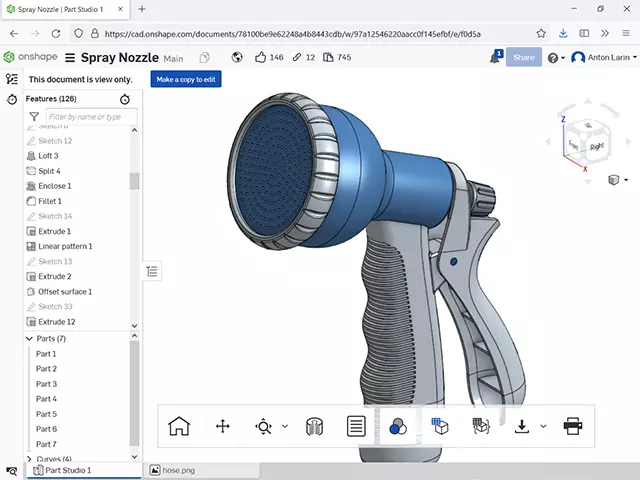Click Make a copy to edit
The image size is (640, 480).
[x=186, y=79]
